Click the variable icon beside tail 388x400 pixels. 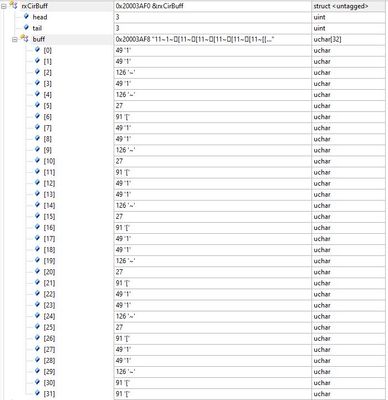(x=26, y=27)
